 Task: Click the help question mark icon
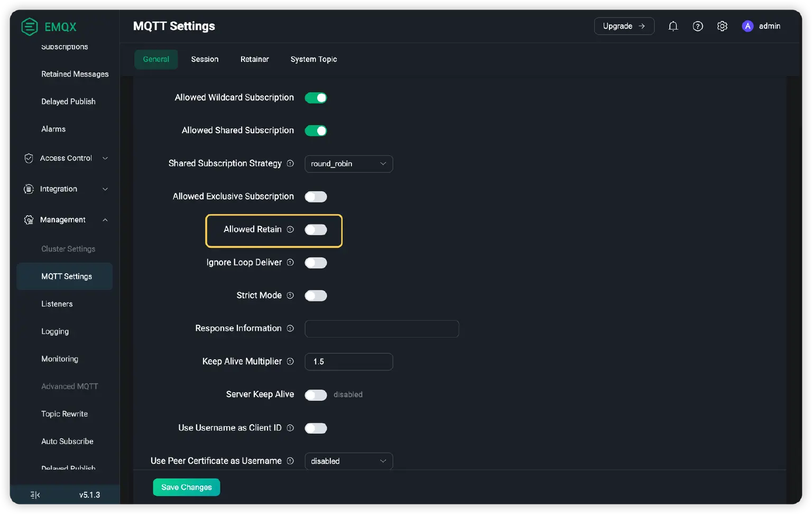(x=698, y=26)
